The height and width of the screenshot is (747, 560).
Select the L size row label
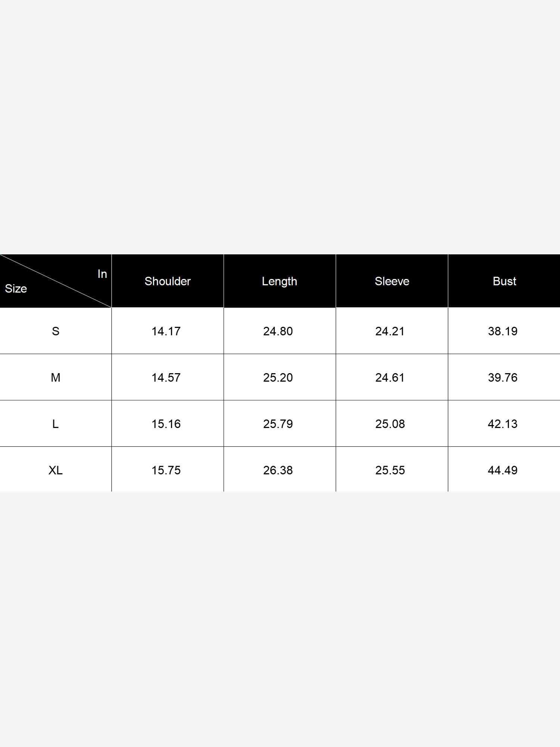click(x=56, y=424)
